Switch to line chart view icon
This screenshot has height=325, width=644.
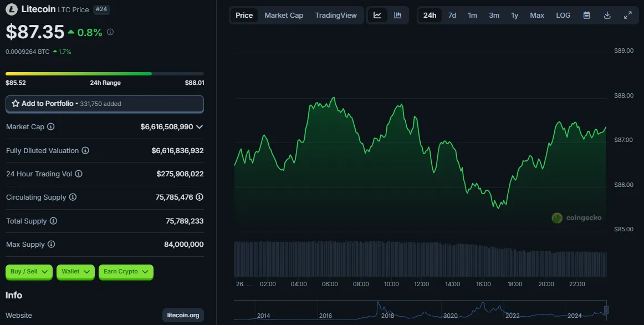click(377, 15)
